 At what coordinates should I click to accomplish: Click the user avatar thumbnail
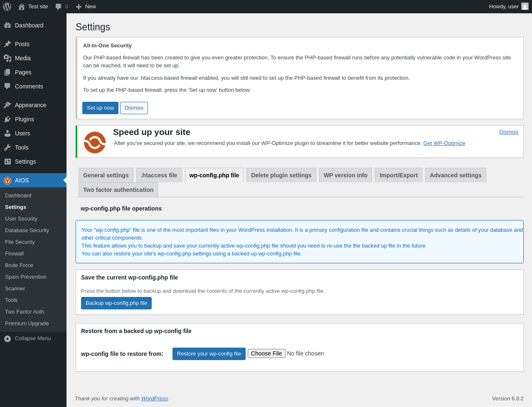click(x=525, y=6)
